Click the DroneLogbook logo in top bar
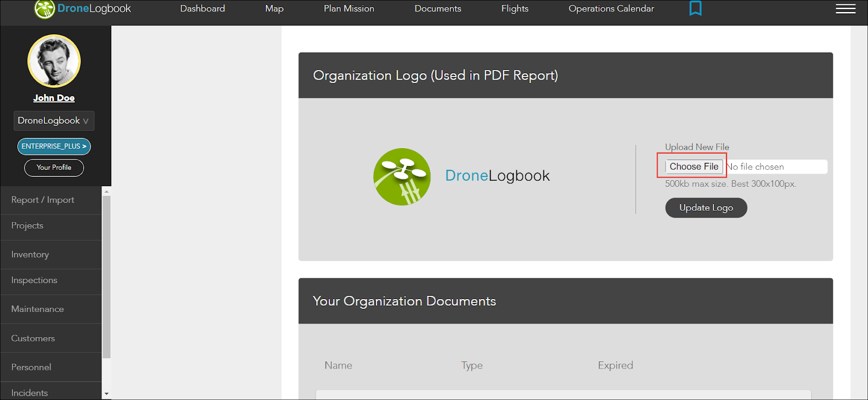Image resolution: width=868 pixels, height=400 pixels. point(82,9)
